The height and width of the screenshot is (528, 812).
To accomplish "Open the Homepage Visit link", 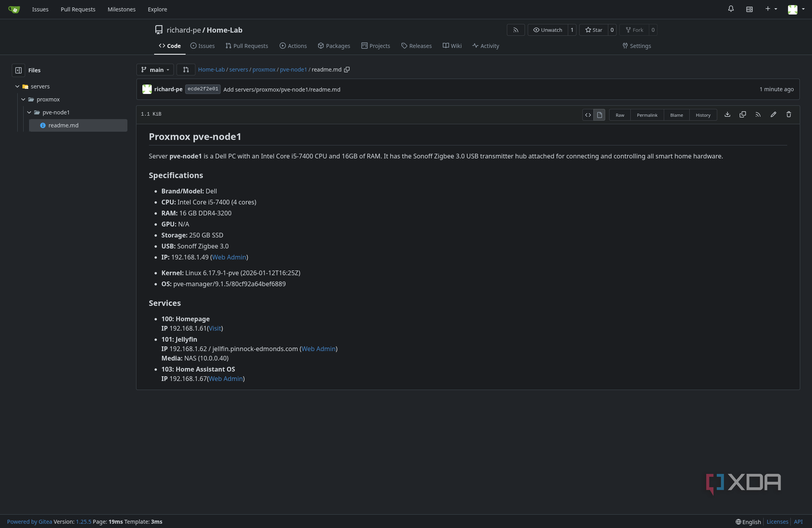I will tap(215, 329).
